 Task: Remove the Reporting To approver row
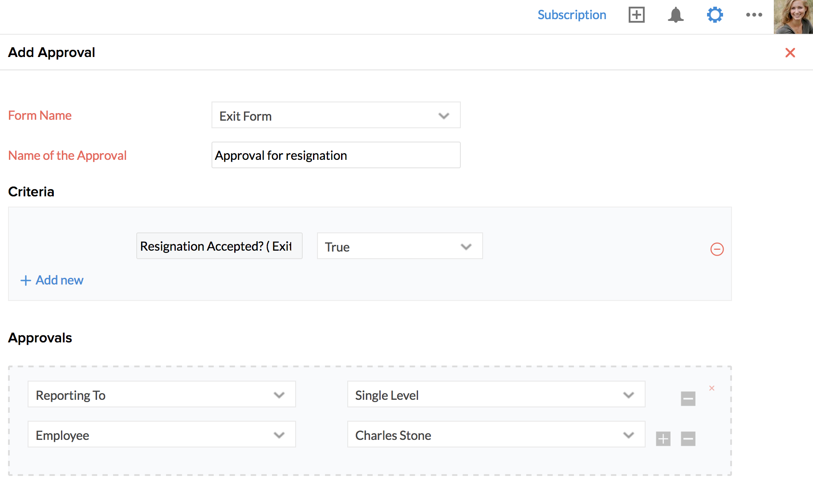point(688,398)
